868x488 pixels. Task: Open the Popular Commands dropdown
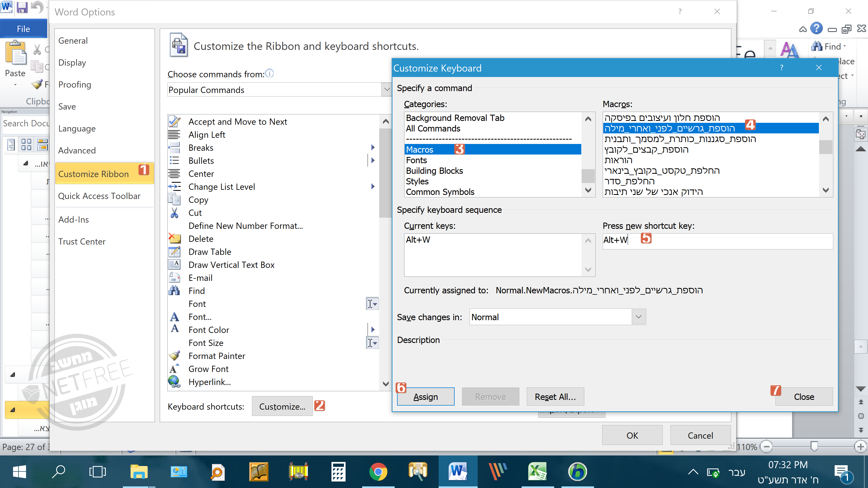point(387,89)
